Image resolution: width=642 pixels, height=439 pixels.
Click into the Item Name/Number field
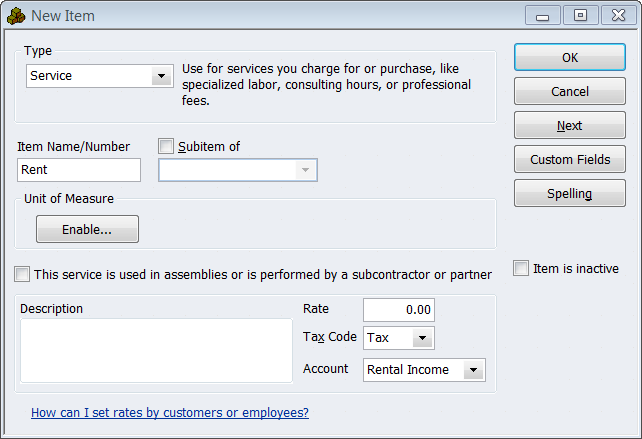(x=79, y=170)
